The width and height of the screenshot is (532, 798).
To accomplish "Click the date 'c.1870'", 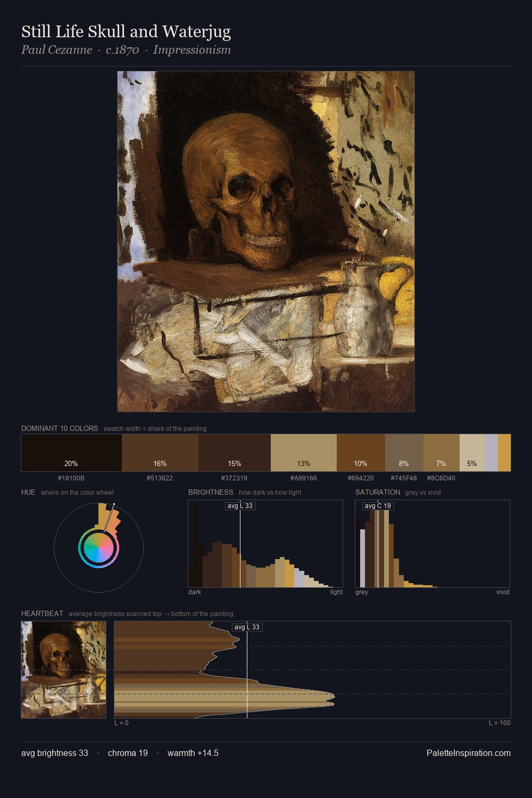I will (x=122, y=50).
